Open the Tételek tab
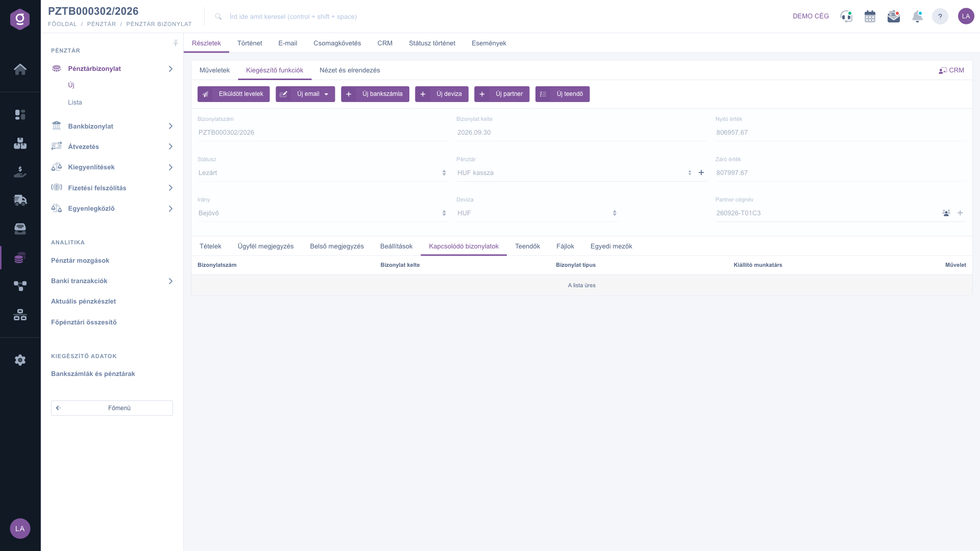Screen dimensions: 980x551 (x=210, y=246)
